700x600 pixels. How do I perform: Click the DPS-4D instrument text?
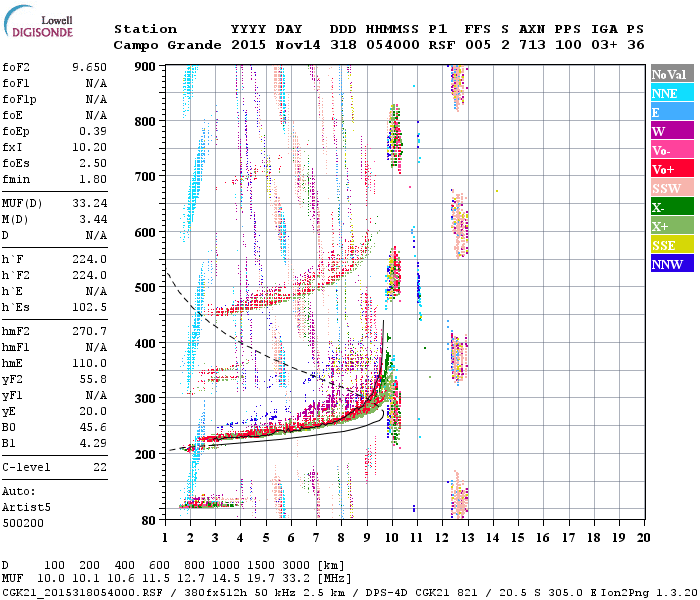(x=387, y=592)
